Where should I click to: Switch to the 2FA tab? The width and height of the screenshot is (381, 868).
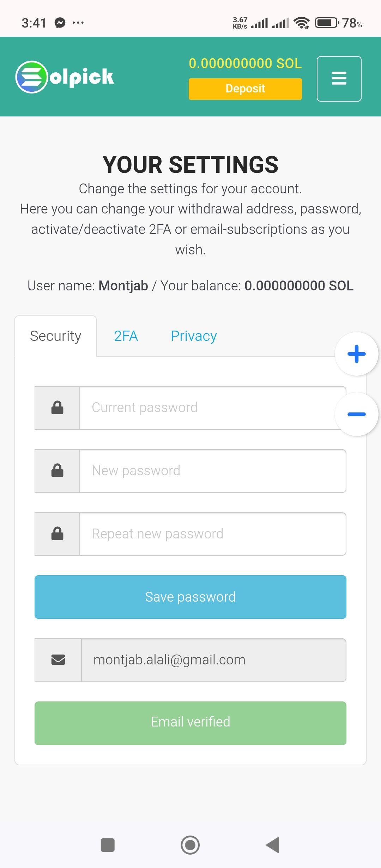click(x=126, y=336)
